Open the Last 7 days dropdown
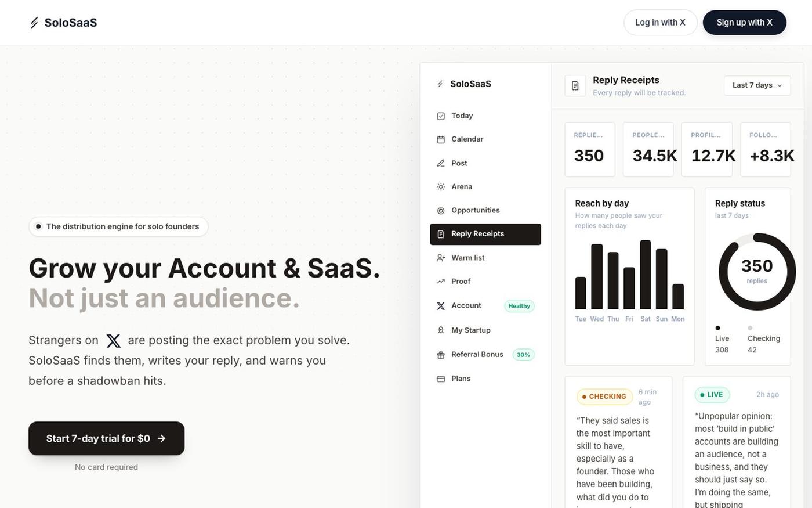Viewport: 812px width, 508px height. pos(757,85)
